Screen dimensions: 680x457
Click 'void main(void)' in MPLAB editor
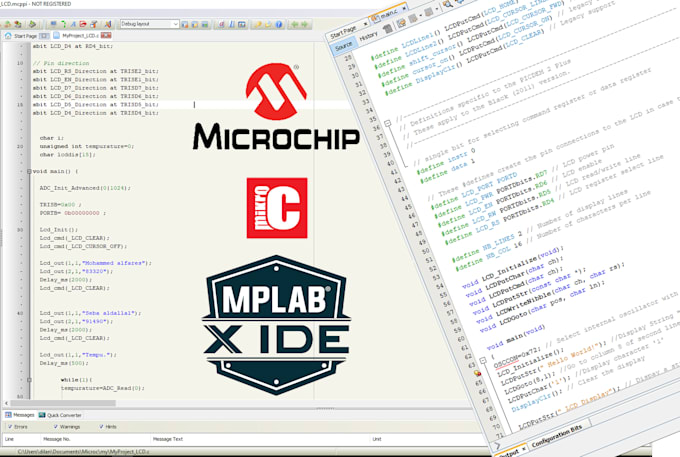516,337
